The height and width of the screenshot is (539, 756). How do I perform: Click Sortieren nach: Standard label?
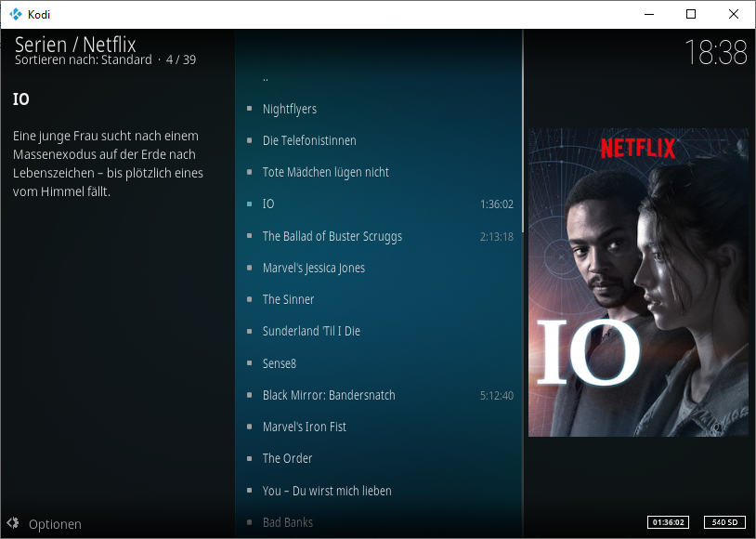(x=83, y=59)
